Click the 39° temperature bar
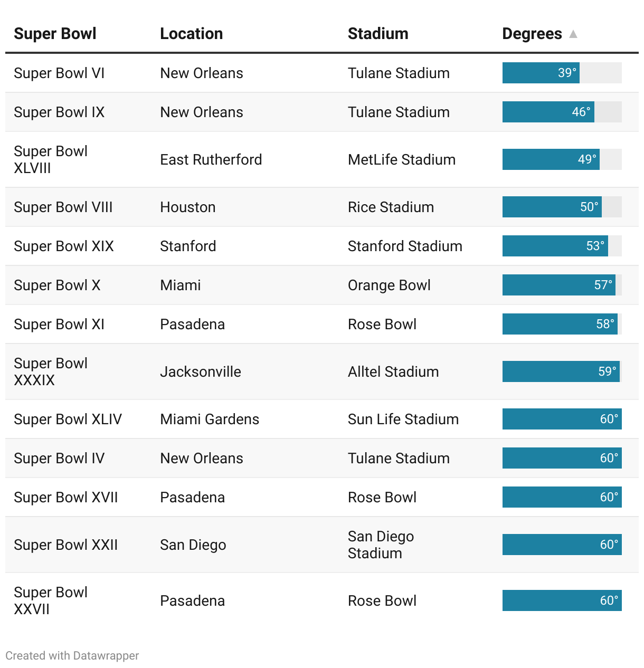Screen dimensions: 644x668 tap(541, 73)
